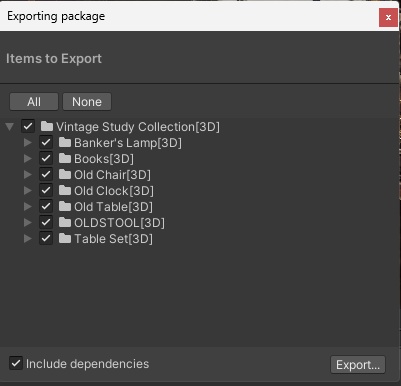Expand the Books[3D] folder

click(28, 159)
